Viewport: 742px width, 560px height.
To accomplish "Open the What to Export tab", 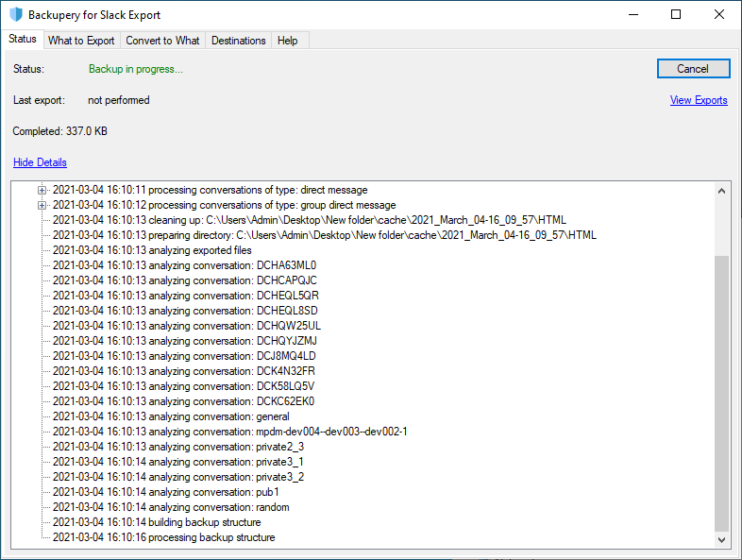I will tap(81, 41).
